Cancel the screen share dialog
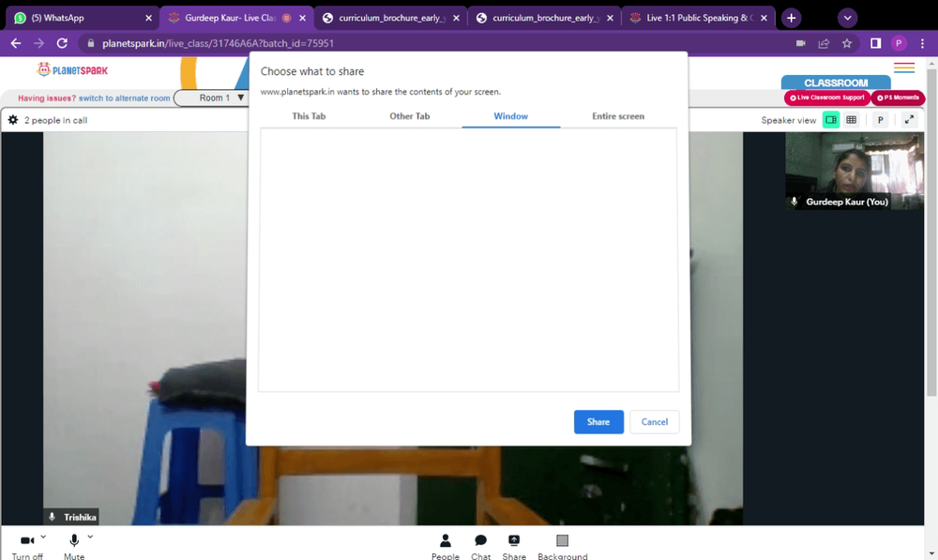The image size is (938, 560). click(655, 422)
